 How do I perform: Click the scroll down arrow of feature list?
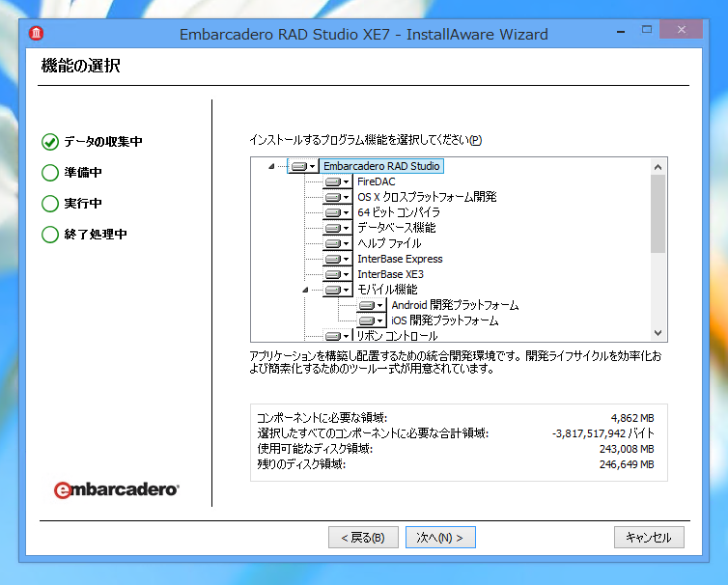point(658,333)
